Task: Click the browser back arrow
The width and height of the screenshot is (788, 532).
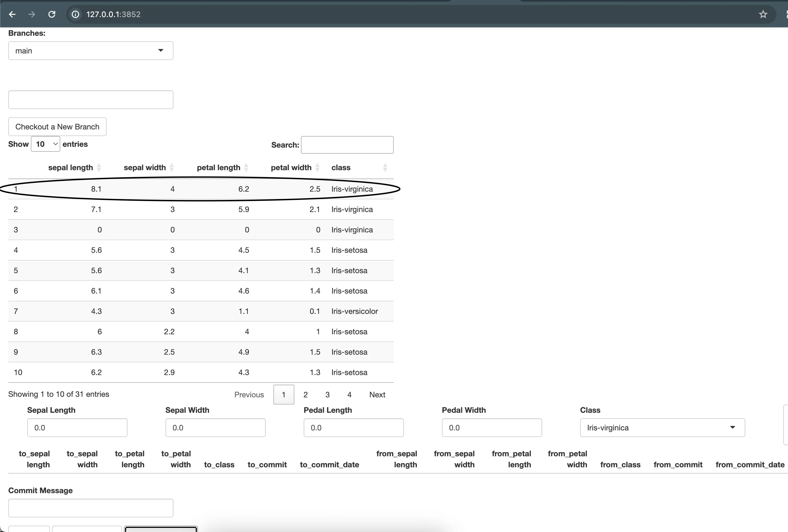Action: pos(12,14)
